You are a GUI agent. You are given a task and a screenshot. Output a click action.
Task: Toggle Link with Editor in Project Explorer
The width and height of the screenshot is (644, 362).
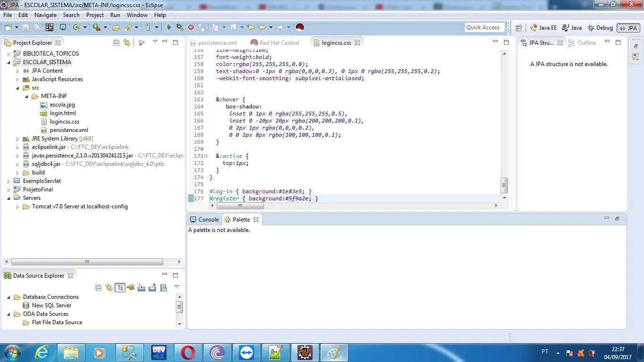click(x=127, y=42)
